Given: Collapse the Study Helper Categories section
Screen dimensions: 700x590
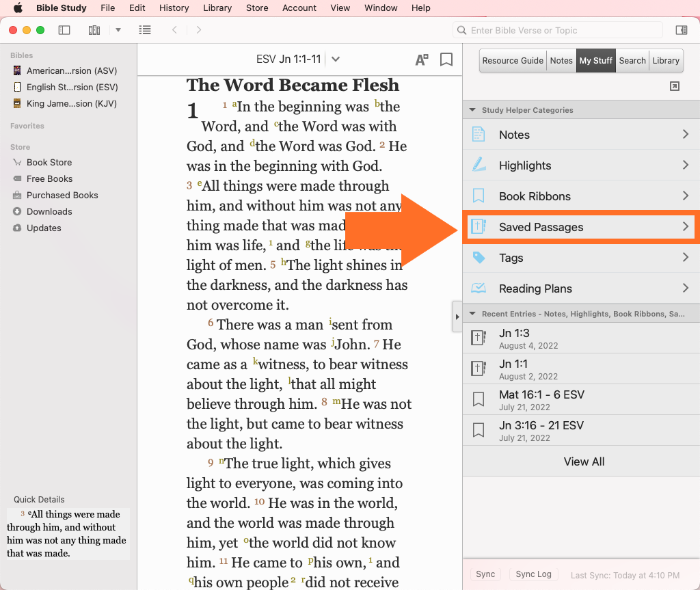Looking at the screenshot, I should tap(472, 110).
